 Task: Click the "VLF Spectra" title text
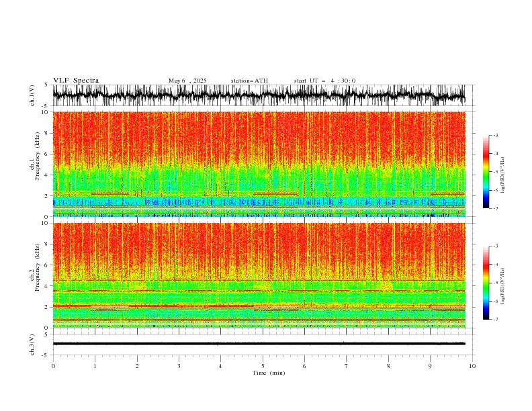pos(76,81)
